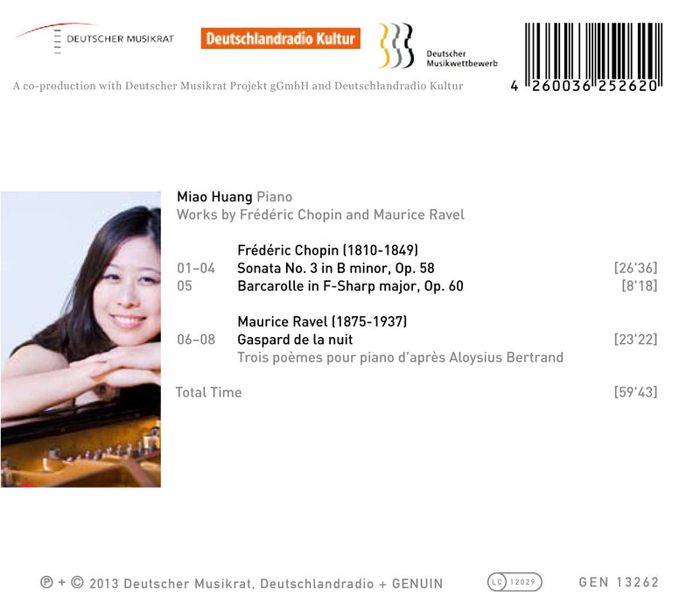Screen dimensions: 700x597
Task: Click the copyright C symbol
Action: tap(77, 582)
